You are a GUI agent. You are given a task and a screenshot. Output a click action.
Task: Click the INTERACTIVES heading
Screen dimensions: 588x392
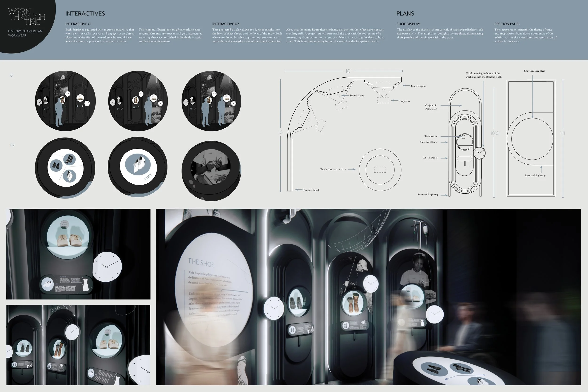pyautogui.click(x=85, y=13)
